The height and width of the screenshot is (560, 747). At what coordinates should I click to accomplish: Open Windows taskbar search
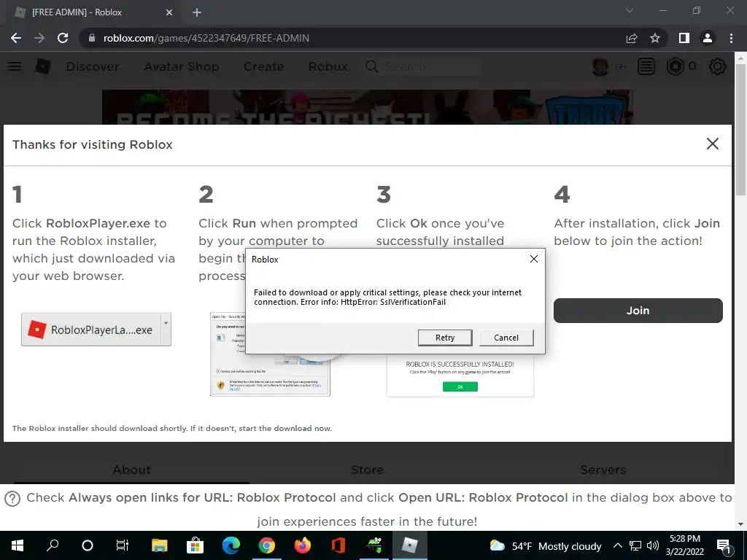[x=53, y=545]
